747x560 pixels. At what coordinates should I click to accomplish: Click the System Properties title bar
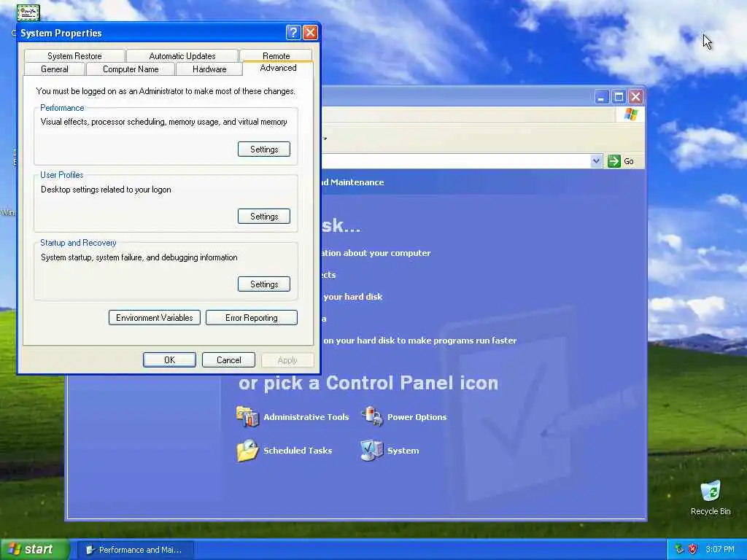152,33
